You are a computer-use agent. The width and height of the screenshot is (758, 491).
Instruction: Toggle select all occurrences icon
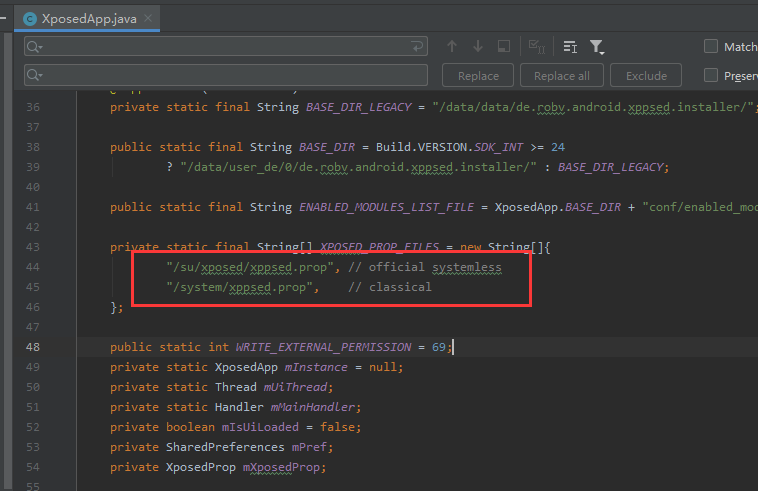pyautogui.click(x=537, y=46)
